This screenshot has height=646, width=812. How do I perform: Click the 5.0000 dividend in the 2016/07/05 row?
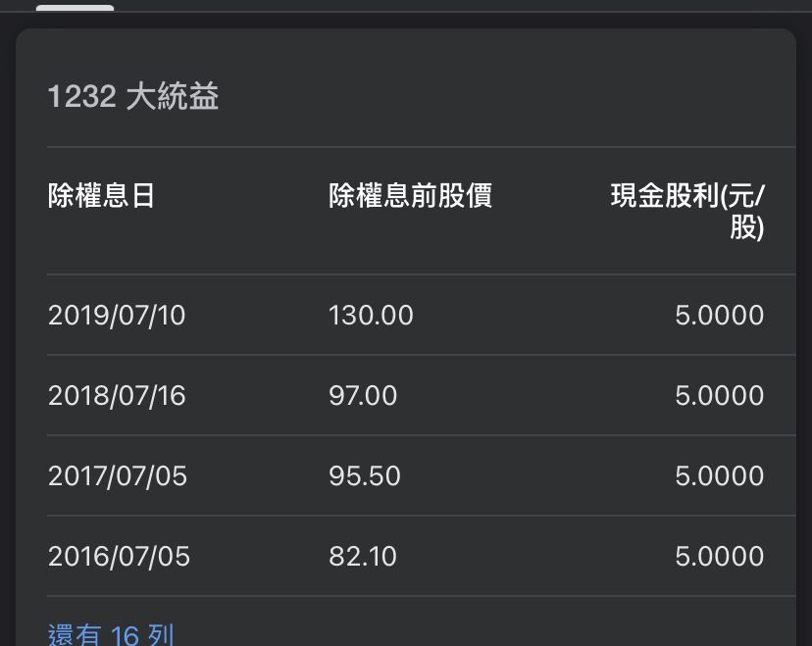point(719,557)
